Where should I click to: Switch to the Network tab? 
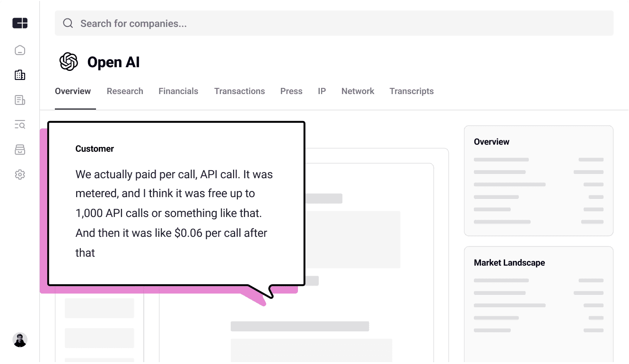358,91
